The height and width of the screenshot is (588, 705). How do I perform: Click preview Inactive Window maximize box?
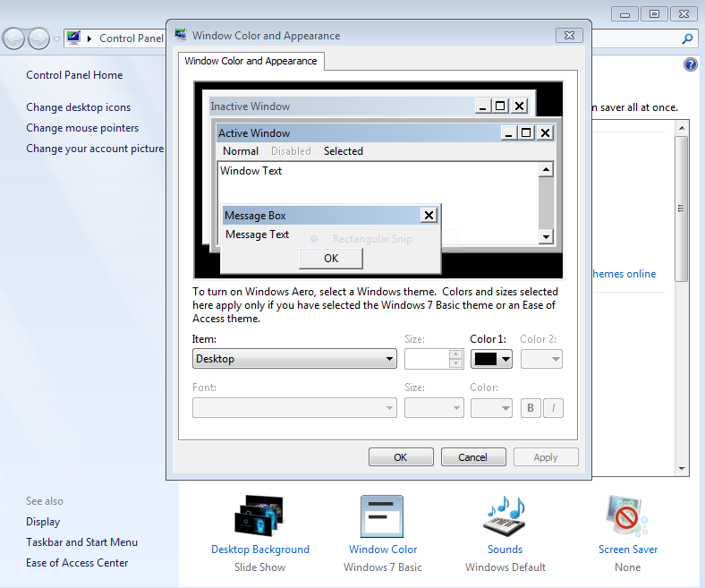[500, 107]
